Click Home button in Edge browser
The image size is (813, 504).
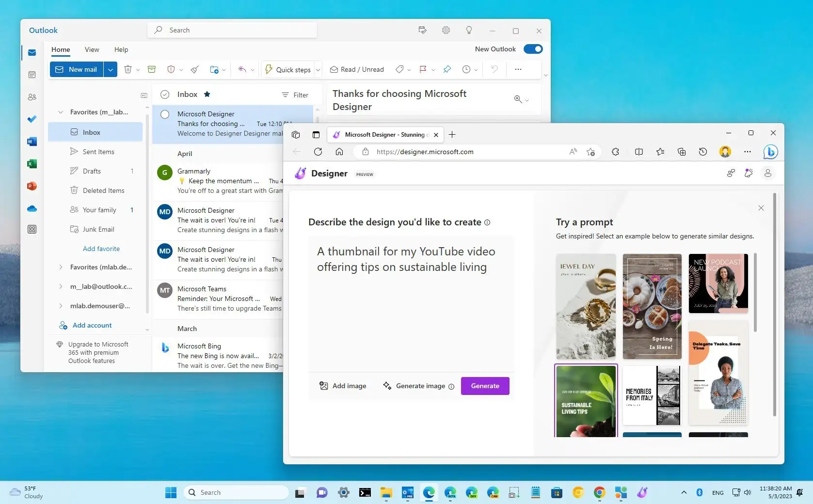pos(339,152)
